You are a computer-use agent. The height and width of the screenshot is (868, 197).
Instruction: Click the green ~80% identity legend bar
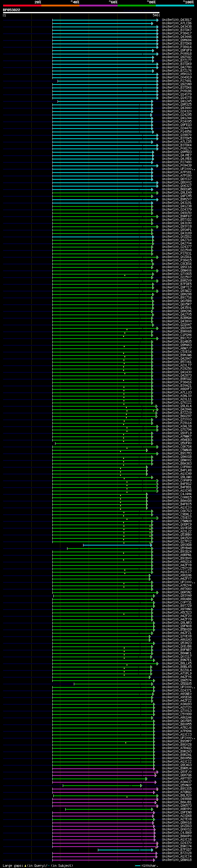coord(137,6)
